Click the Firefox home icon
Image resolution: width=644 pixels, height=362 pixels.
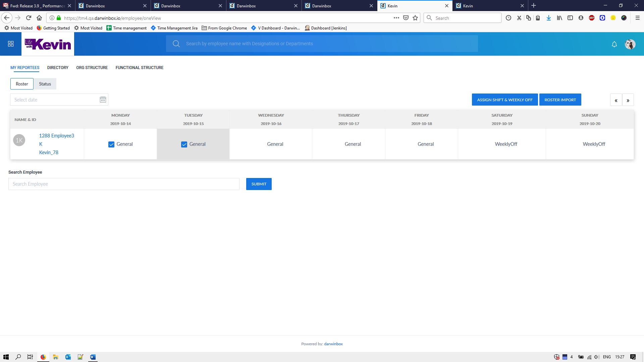click(39, 18)
